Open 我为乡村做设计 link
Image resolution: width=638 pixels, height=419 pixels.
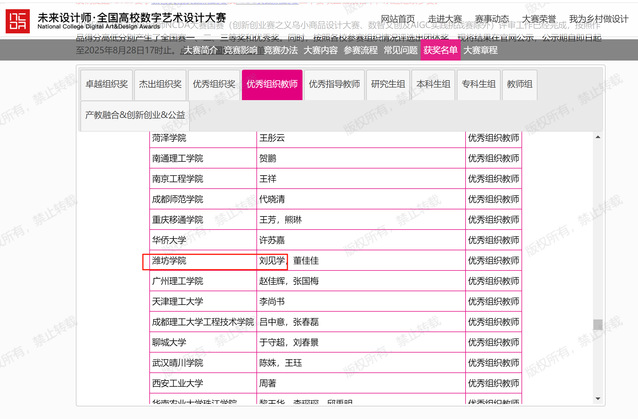coord(605,19)
